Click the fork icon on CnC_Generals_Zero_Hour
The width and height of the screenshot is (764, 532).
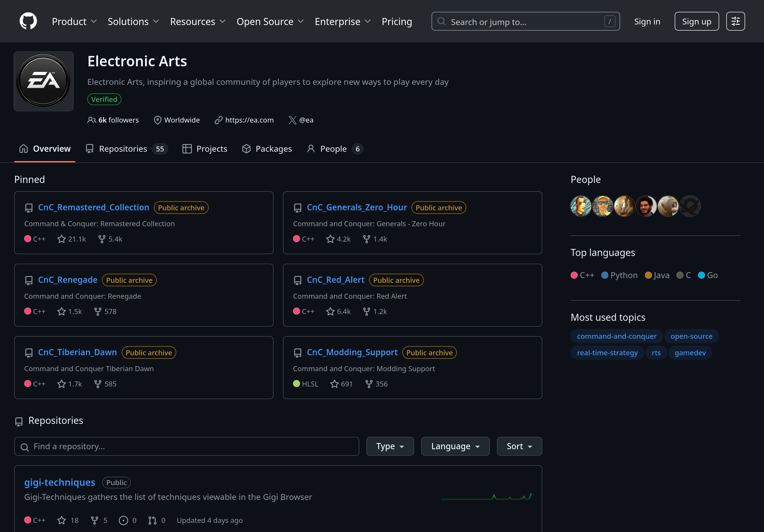pos(366,239)
